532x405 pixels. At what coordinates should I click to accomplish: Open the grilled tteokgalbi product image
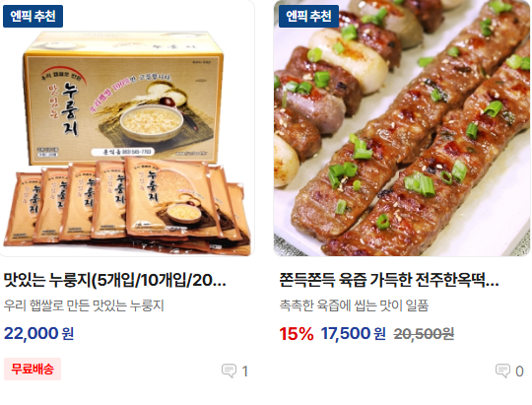click(x=402, y=128)
